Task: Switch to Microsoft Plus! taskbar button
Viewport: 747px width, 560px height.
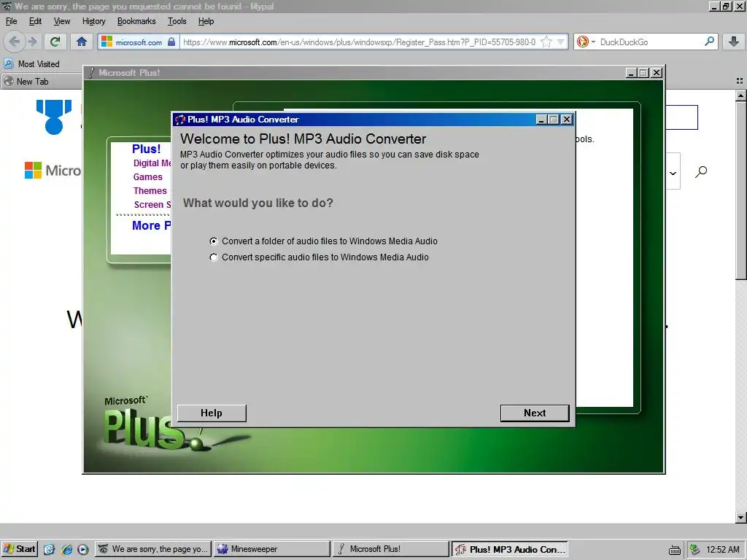Action: 390,549
